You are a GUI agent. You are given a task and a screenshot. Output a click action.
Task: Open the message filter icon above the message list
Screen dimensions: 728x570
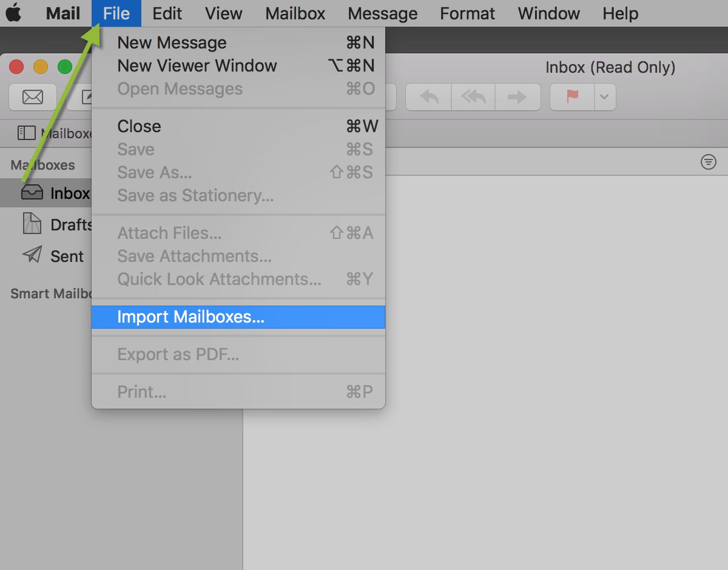[709, 162]
